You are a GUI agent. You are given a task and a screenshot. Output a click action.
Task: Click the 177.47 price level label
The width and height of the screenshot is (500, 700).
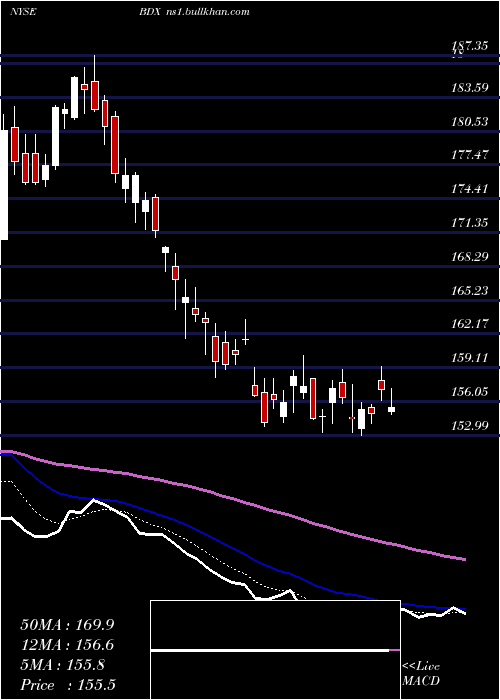pyautogui.click(x=469, y=155)
